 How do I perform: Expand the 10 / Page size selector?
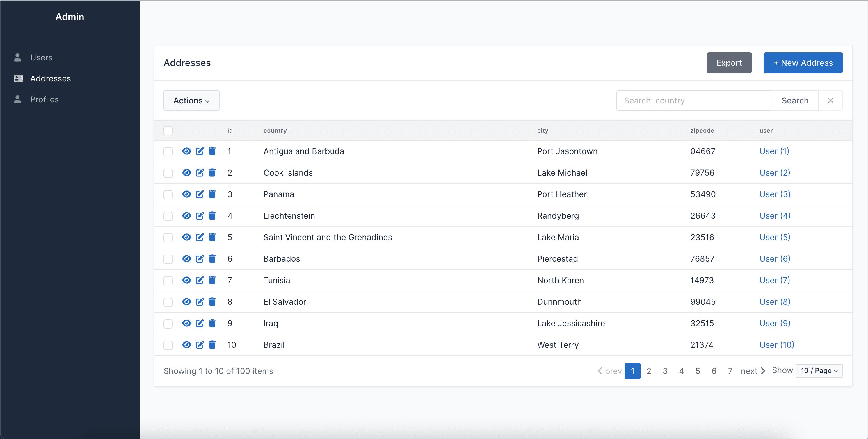coord(819,371)
